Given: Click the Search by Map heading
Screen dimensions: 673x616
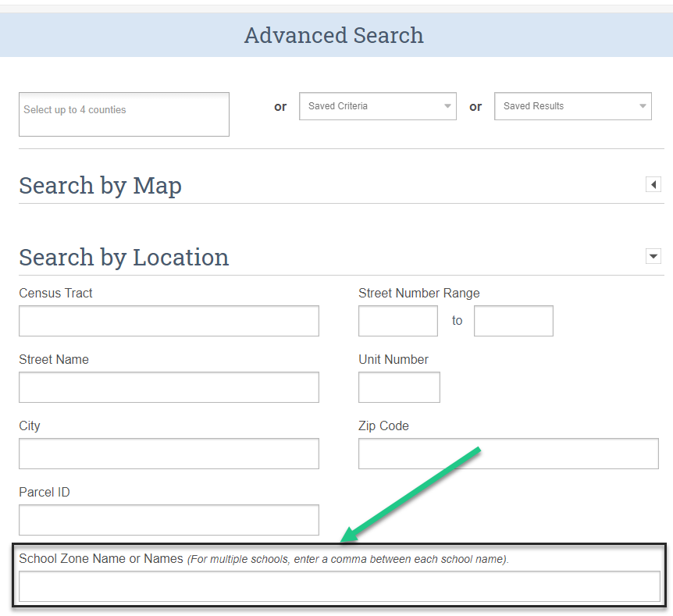Looking at the screenshot, I should click(100, 186).
